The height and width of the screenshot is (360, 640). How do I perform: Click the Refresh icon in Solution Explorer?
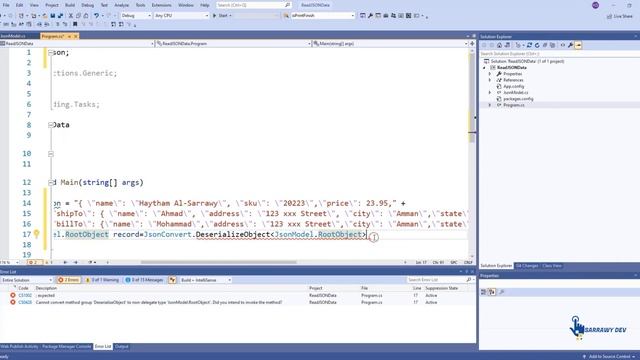click(x=537, y=45)
